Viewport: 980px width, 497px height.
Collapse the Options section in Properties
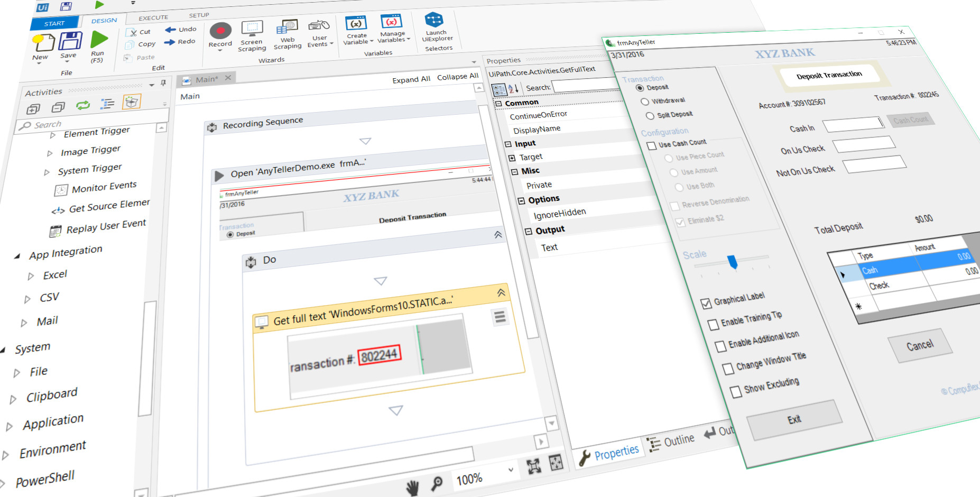tap(521, 201)
